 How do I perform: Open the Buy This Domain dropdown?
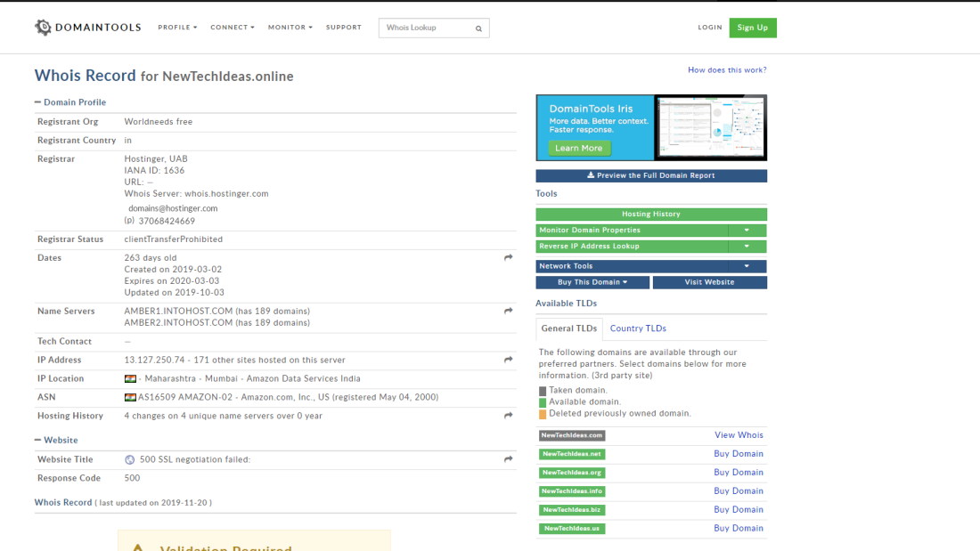[x=592, y=282]
